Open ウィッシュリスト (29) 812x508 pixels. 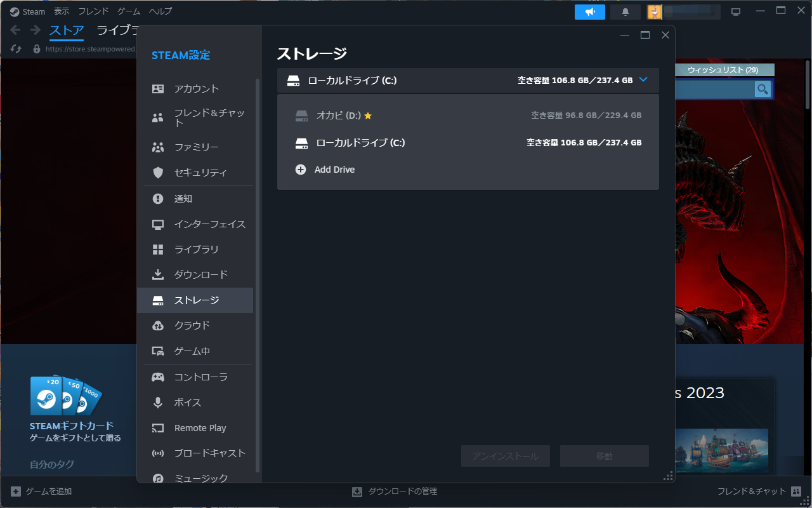click(x=723, y=69)
